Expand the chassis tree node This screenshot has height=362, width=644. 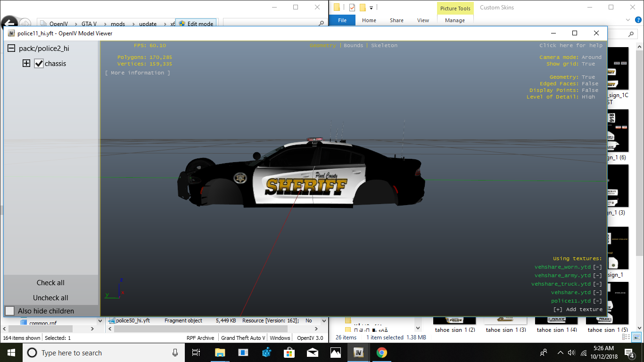pyautogui.click(x=26, y=64)
